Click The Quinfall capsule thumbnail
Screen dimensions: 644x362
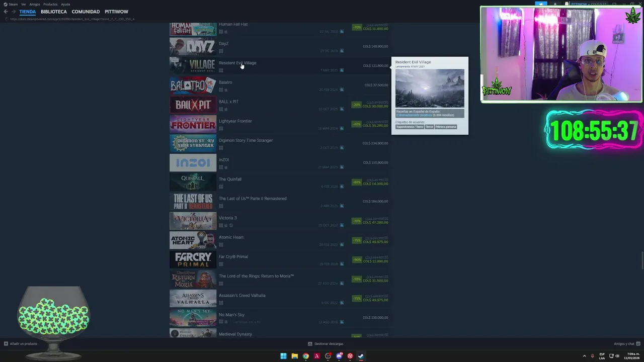193,182
